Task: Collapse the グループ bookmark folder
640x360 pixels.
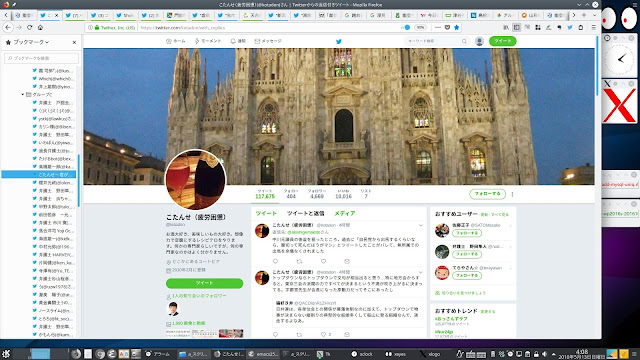Action: tap(22, 94)
